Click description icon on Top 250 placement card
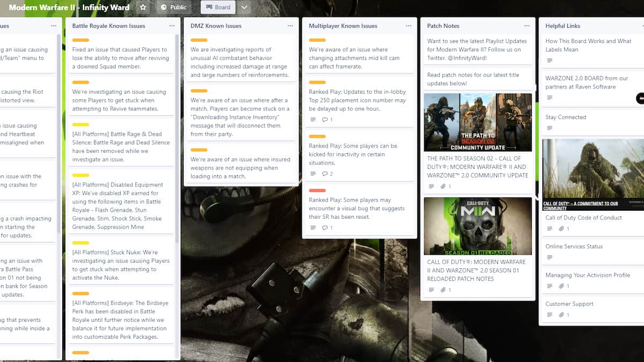This screenshot has height=362, width=644. (313, 119)
